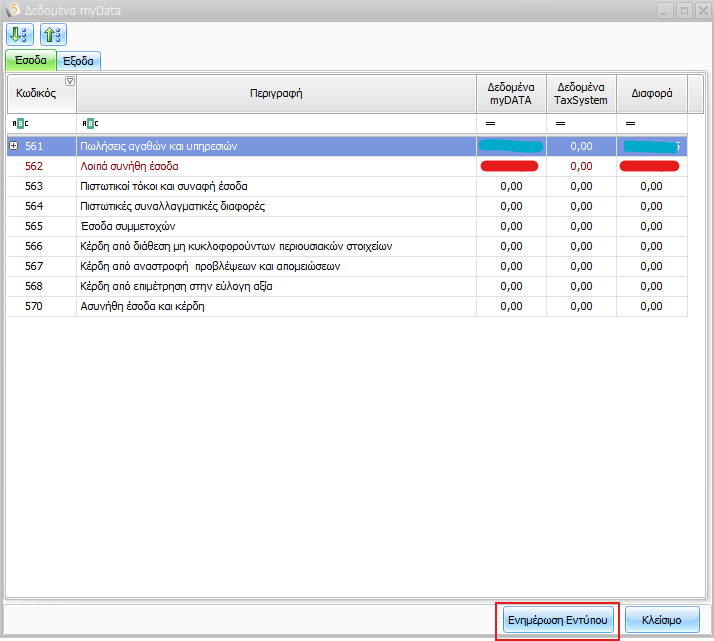
Task: Open the filter icon in Κωδικός header
Action: click(x=69, y=81)
